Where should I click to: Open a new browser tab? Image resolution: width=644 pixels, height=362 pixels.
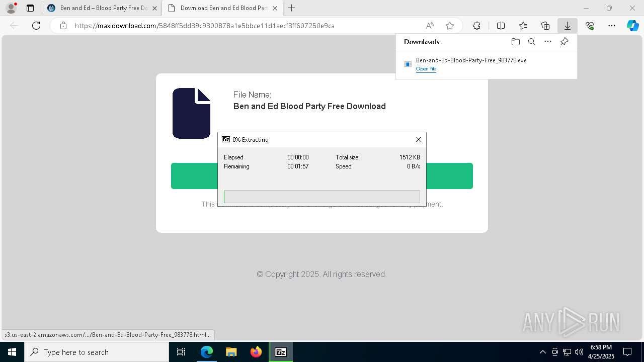291,8
